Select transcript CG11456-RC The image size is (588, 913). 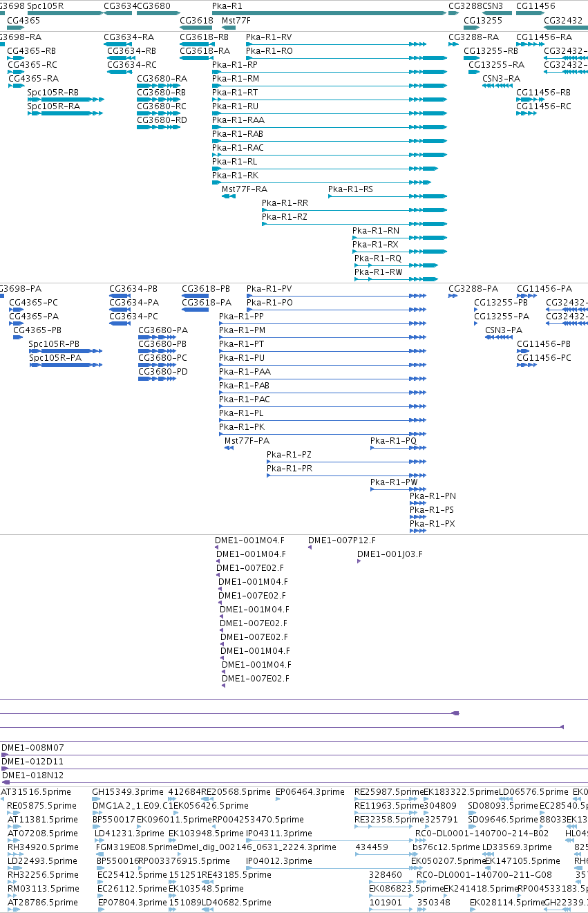(544, 106)
